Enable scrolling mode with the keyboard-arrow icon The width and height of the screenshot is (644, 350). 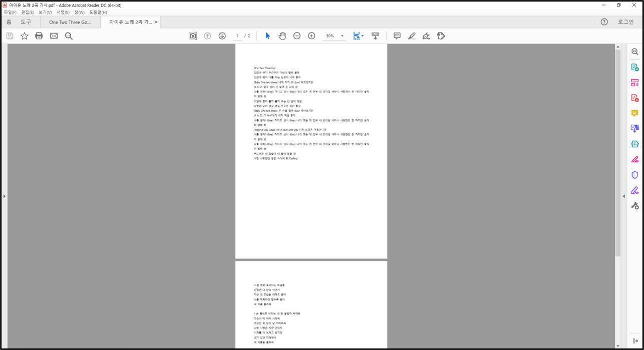click(x=376, y=36)
